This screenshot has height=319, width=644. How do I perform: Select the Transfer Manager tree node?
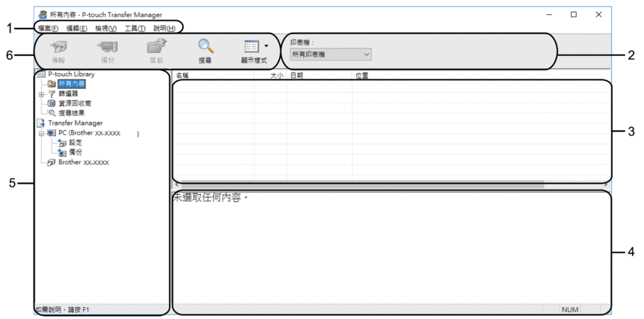tap(75, 123)
